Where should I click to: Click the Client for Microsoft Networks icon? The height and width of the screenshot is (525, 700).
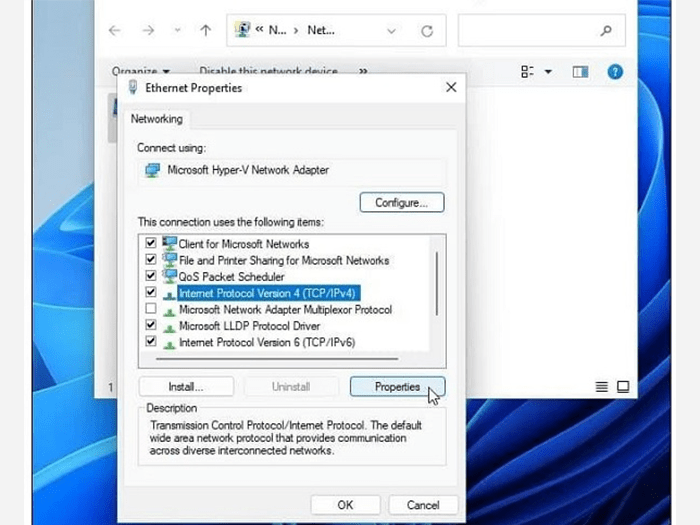point(169,243)
